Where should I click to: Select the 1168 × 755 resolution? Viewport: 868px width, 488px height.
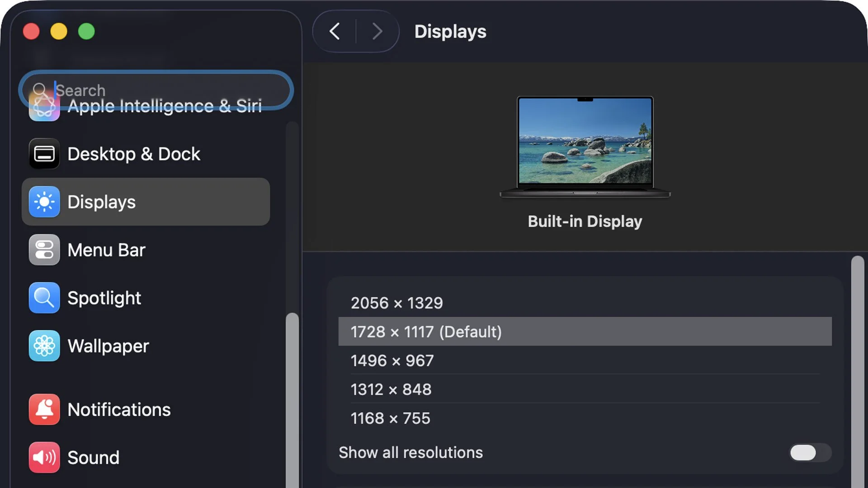pyautogui.click(x=585, y=418)
